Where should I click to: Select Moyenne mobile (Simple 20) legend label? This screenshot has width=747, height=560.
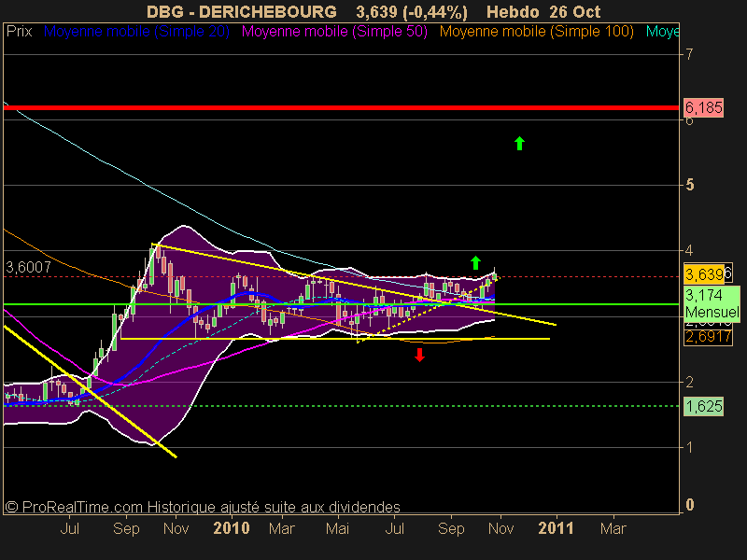pyautogui.click(x=136, y=32)
